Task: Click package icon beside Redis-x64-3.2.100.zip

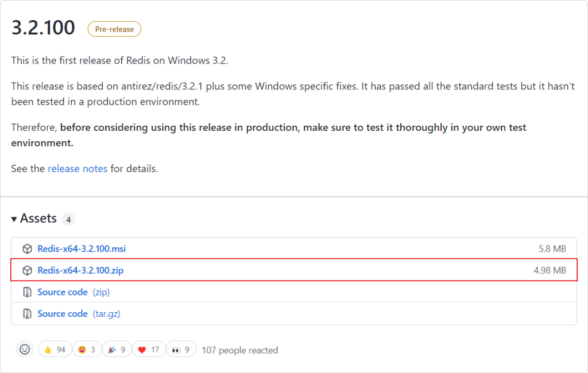Action: (27, 270)
